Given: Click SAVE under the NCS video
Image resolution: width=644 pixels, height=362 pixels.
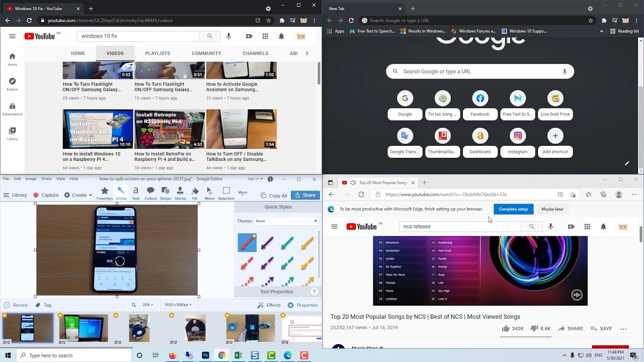Looking at the screenshot, I should pyautogui.click(x=601, y=329).
